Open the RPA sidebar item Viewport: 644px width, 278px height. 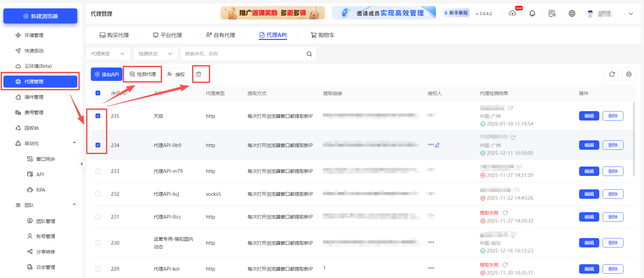(40, 190)
